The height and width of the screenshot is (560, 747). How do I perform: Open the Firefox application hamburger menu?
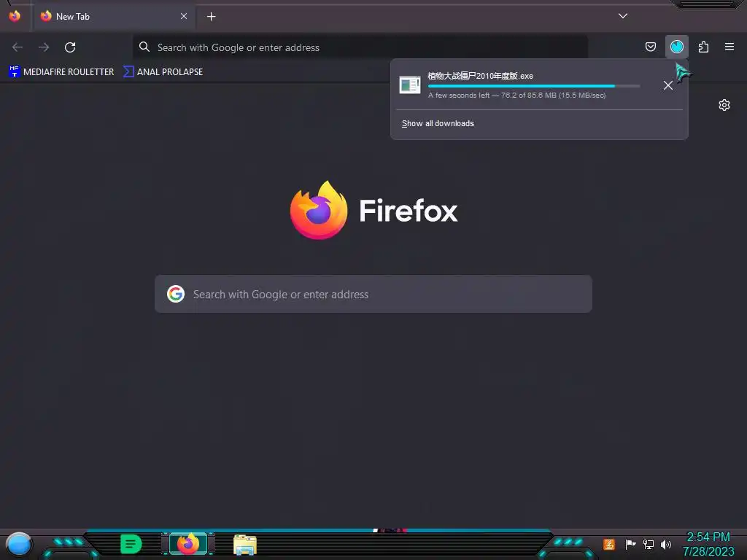pos(729,47)
